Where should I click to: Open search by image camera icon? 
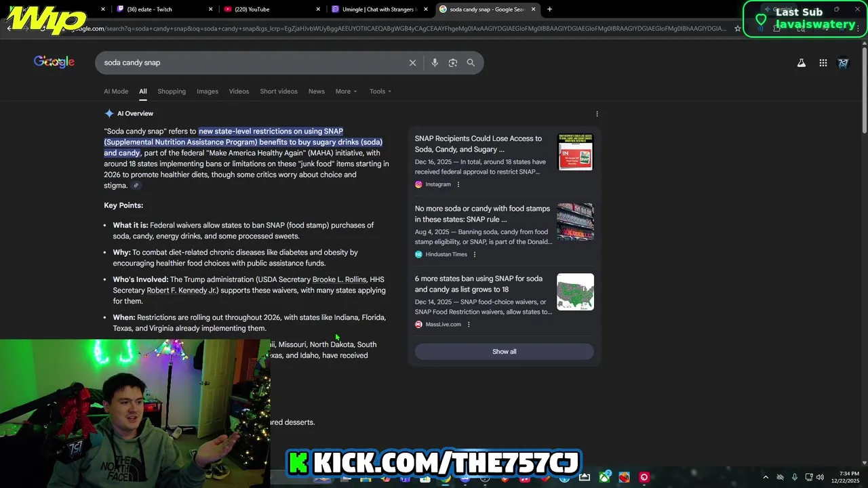coord(453,62)
